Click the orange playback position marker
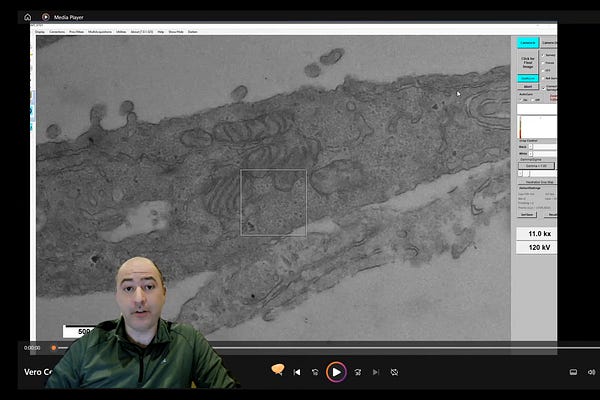 [x=54, y=348]
